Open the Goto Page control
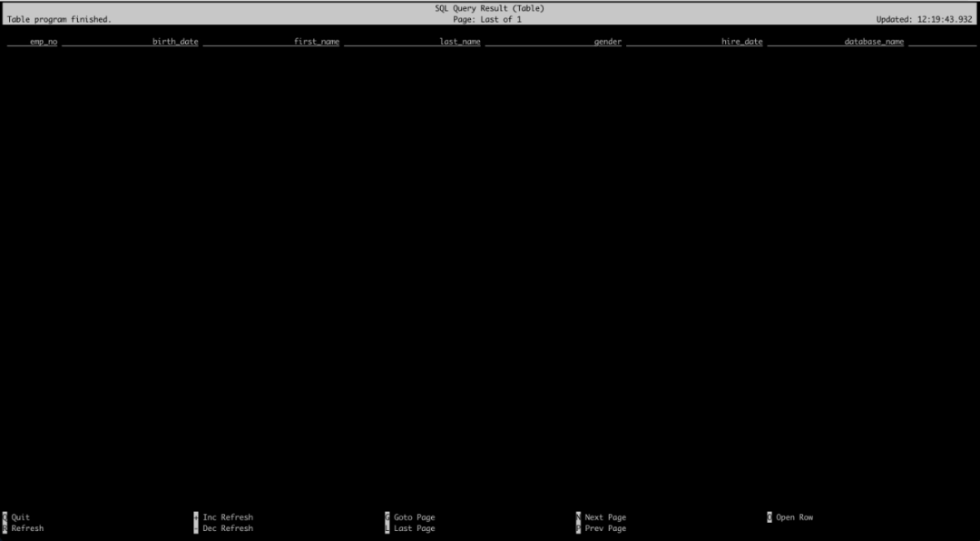 [x=414, y=516]
